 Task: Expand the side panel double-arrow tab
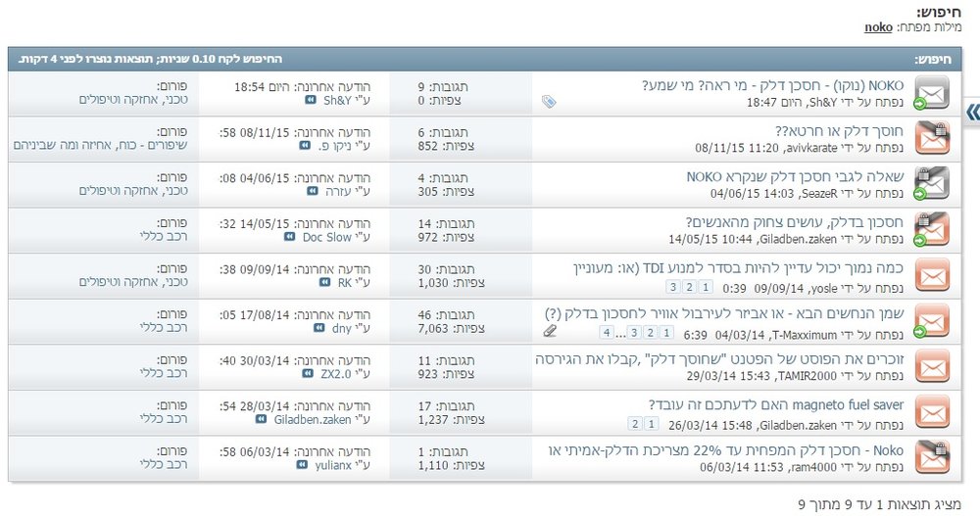coord(972,113)
